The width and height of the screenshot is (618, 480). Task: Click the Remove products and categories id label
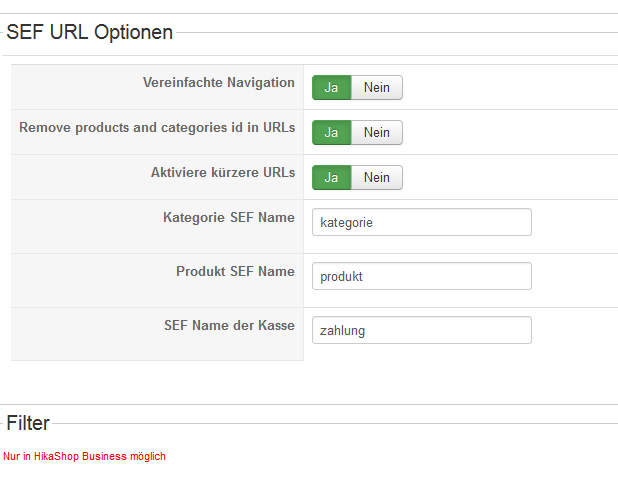[x=157, y=128]
